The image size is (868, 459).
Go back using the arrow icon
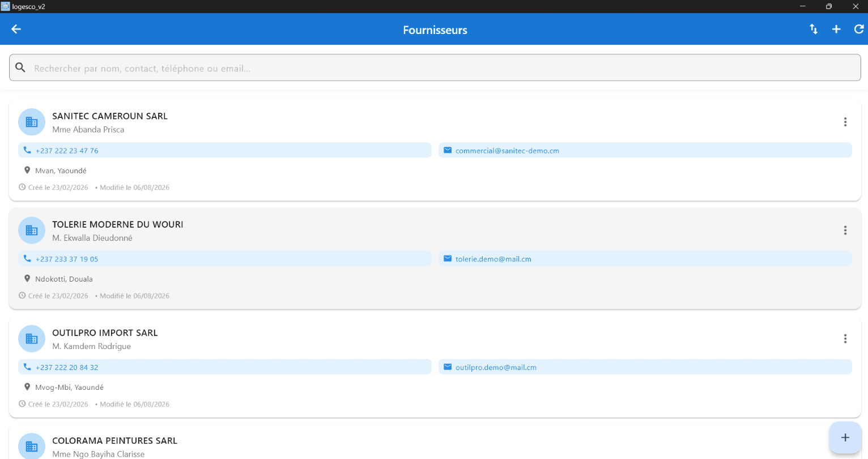point(16,29)
